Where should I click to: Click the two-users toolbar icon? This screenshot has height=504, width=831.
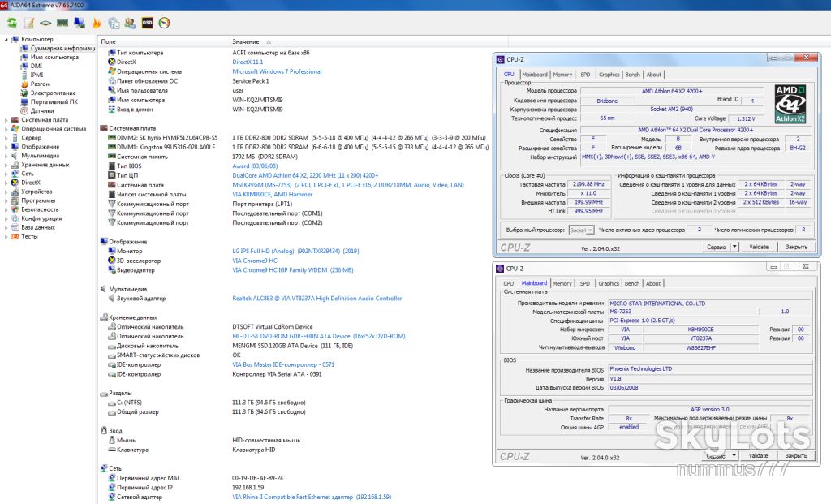tap(131, 23)
